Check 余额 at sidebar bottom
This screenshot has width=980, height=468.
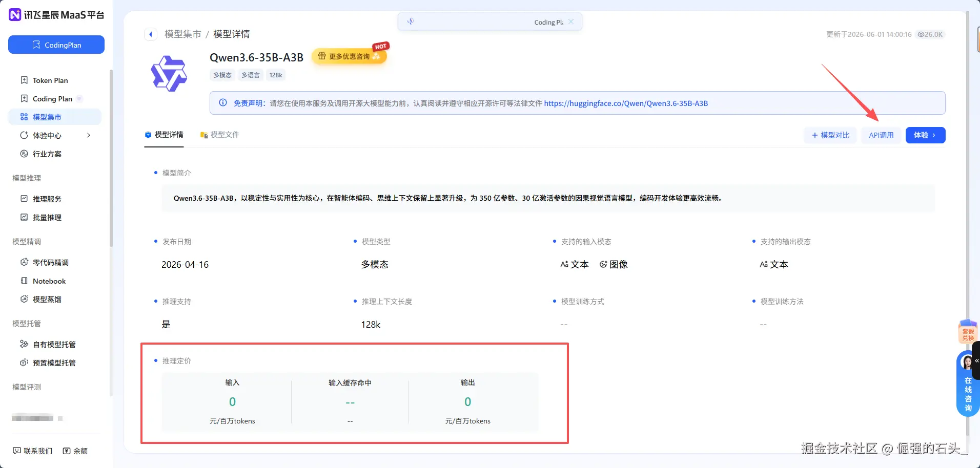75,451
